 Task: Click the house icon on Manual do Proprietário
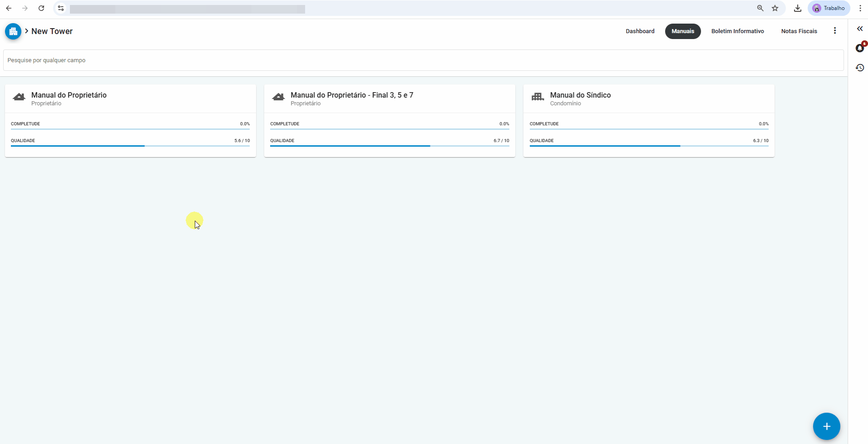19,97
